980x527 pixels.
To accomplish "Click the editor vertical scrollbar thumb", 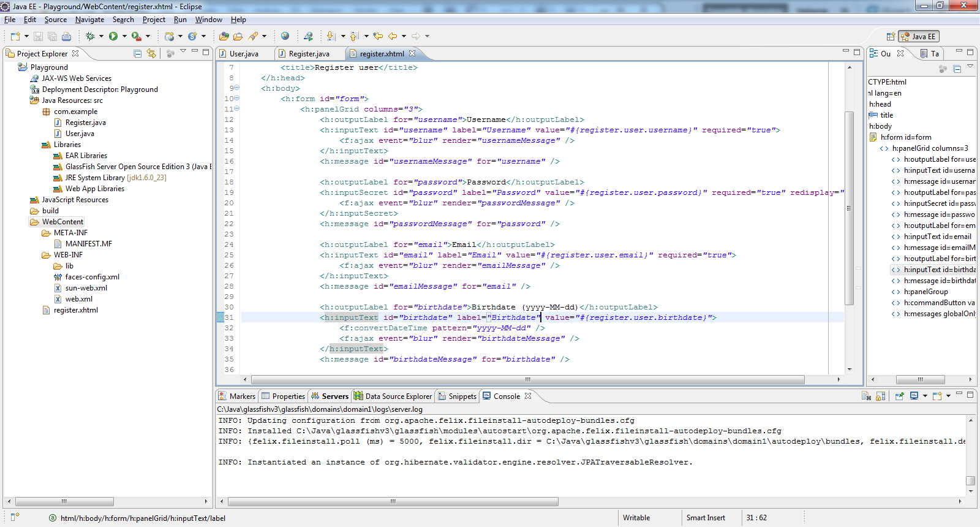I will 849,208.
